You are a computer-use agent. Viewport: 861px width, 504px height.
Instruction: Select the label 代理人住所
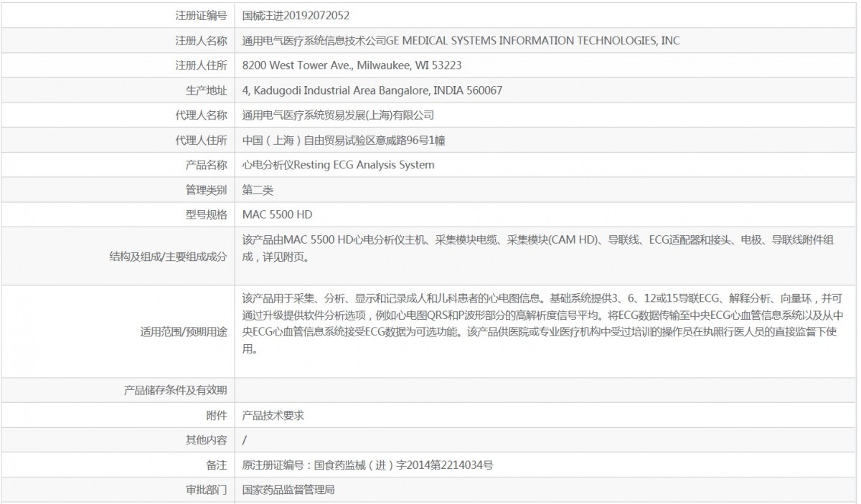(x=202, y=140)
